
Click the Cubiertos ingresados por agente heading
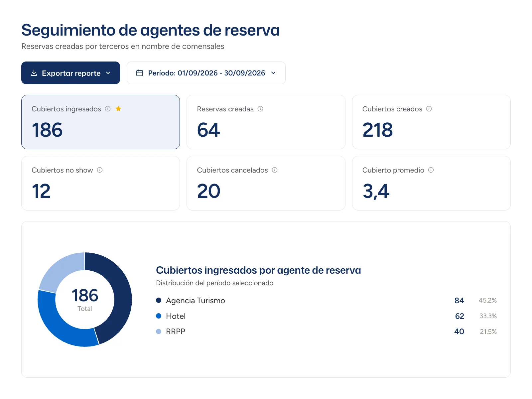coord(258,270)
